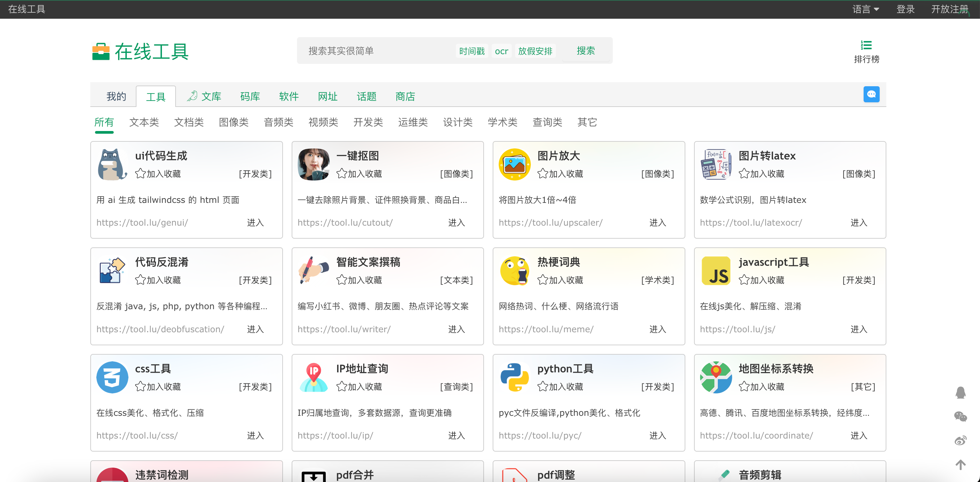
Task: Click the back-to-top arrow icon
Action: point(960,465)
